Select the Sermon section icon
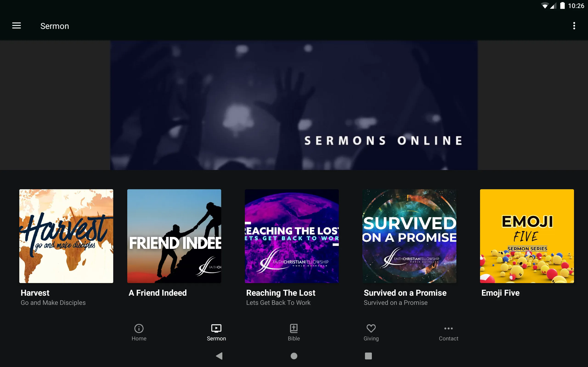Screen dimensions: 588x367 pos(216,328)
